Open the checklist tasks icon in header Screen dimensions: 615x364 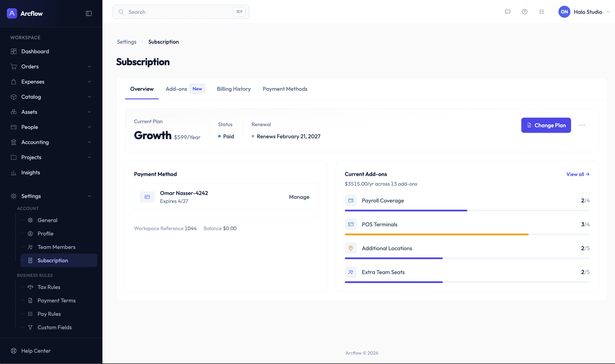pyautogui.click(x=542, y=12)
